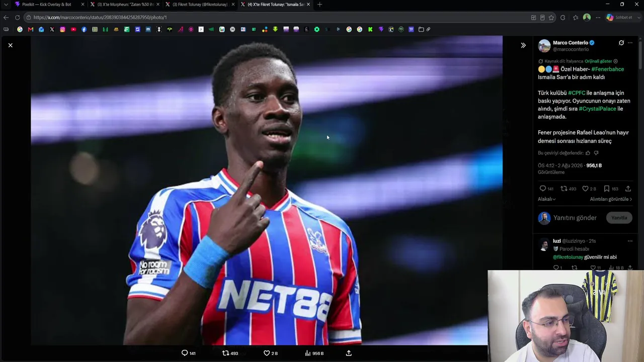Image resolution: width=644 pixels, height=362 pixels.
Task: Click the Yanıtla reply button
Action: pos(619,218)
